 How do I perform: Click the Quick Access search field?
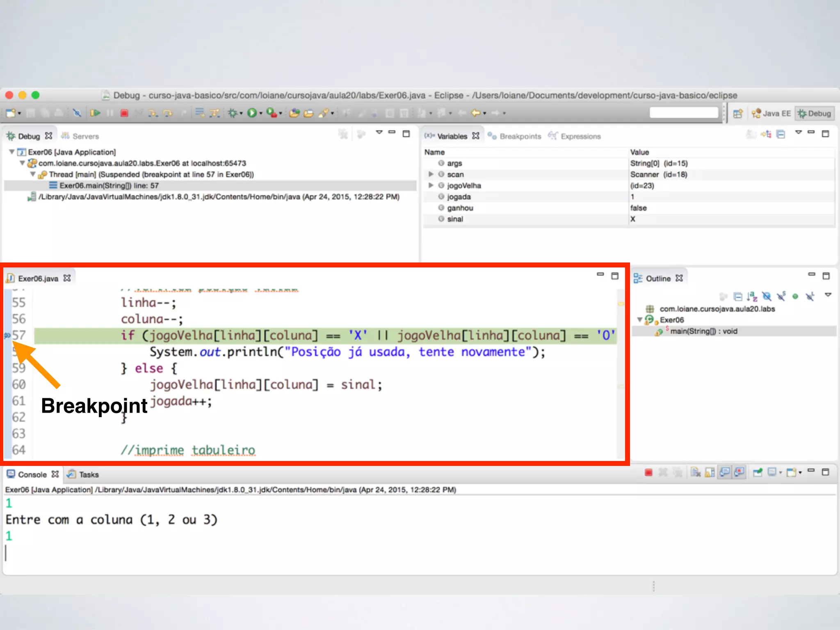click(x=684, y=112)
